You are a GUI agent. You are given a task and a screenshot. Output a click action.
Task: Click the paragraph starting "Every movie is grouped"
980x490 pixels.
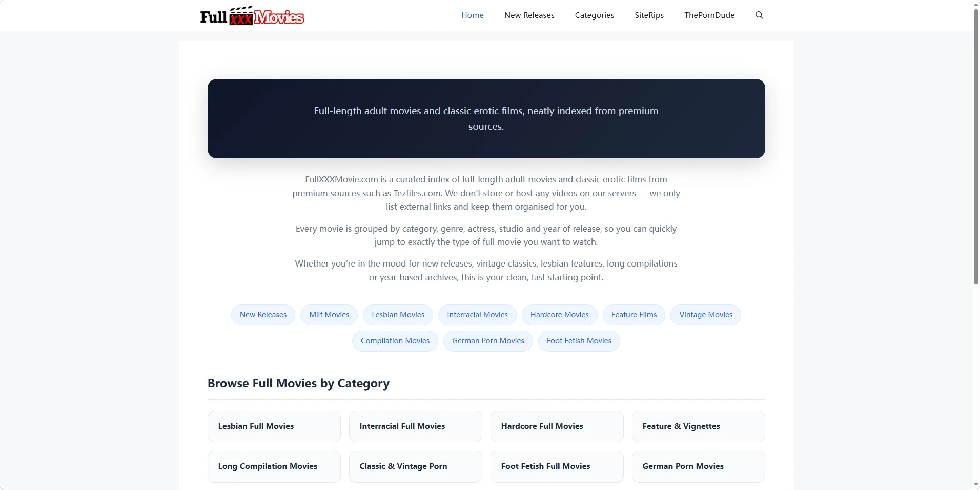click(x=486, y=235)
